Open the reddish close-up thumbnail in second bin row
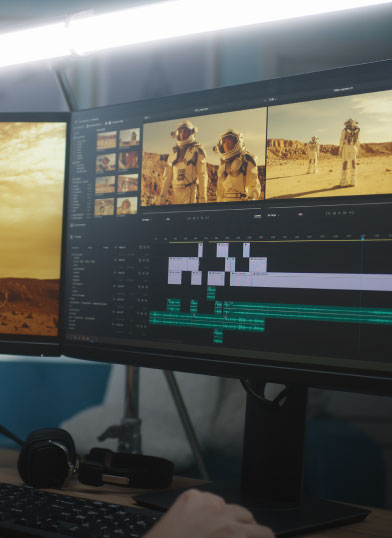This screenshot has height=538, width=392. pos(128,160)
